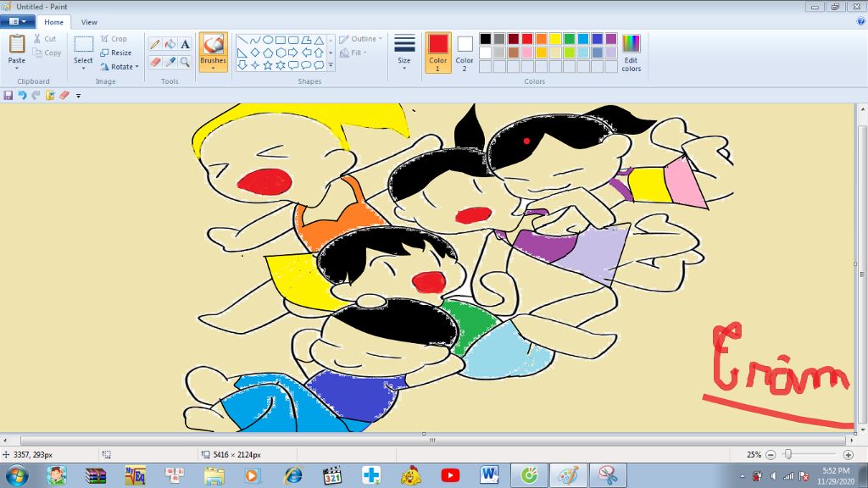
Task: Open Microsoft Word from the taskbar
Action: click(489, 475)
